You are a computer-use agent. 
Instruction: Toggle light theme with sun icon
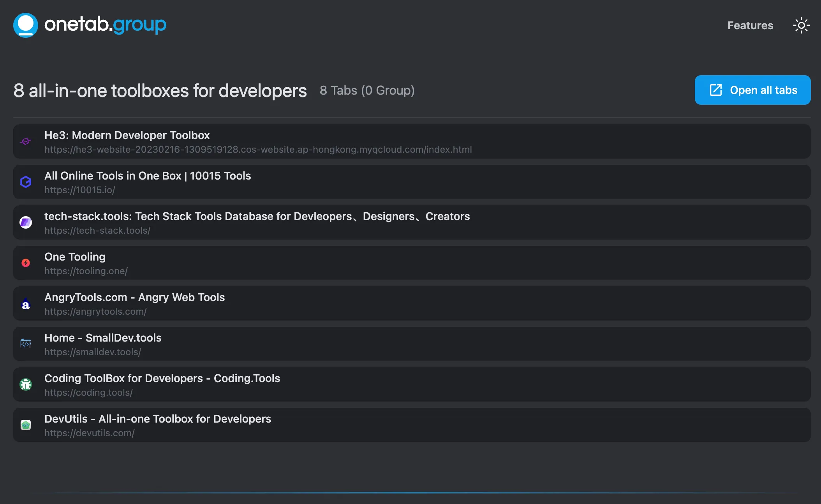801,26
